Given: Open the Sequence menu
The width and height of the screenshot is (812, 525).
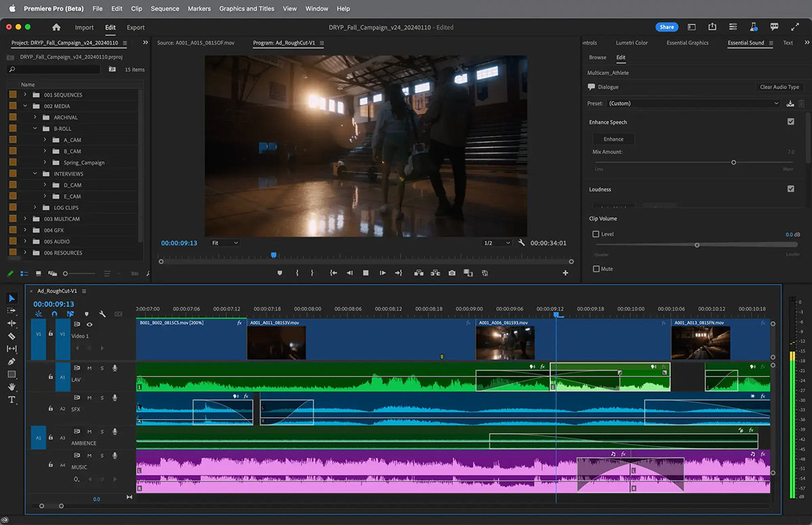Looking at the screenshot, I should click(165, 9).
